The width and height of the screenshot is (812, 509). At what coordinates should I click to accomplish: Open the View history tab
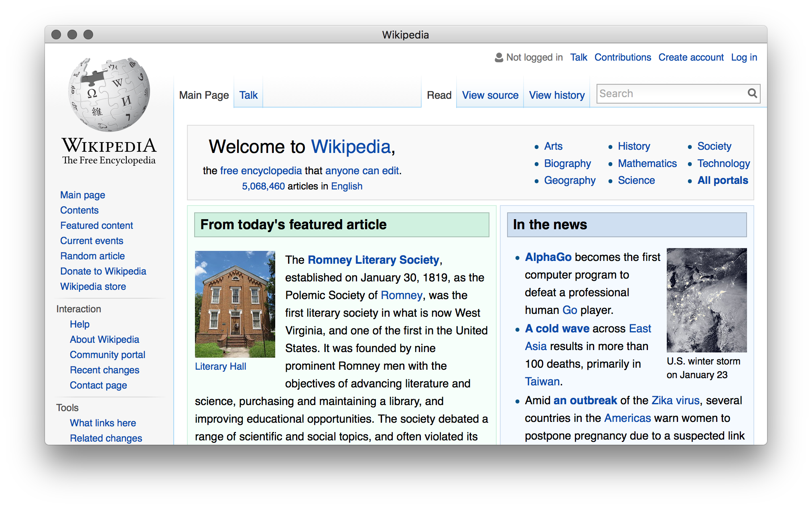pyautogui.click(x=556, y=95)
